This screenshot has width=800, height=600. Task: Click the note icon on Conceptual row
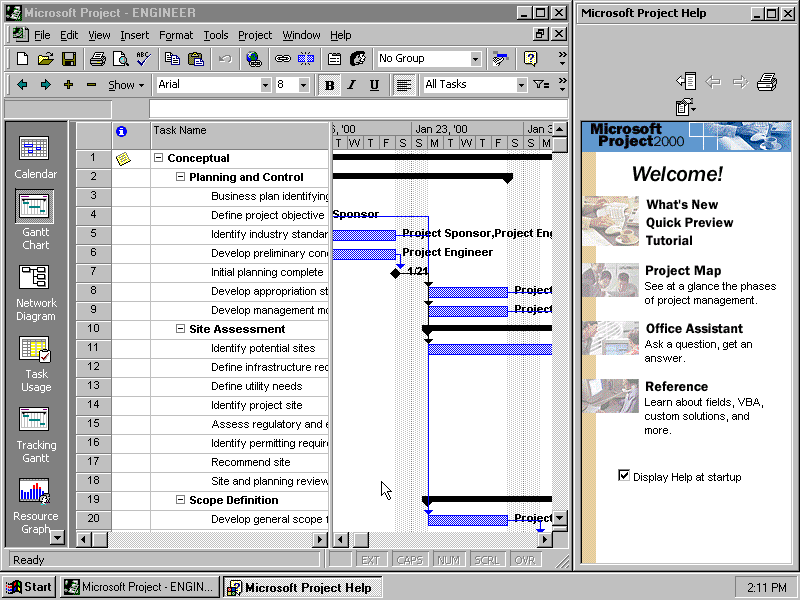pyautogui.click(x=123, y=159)
